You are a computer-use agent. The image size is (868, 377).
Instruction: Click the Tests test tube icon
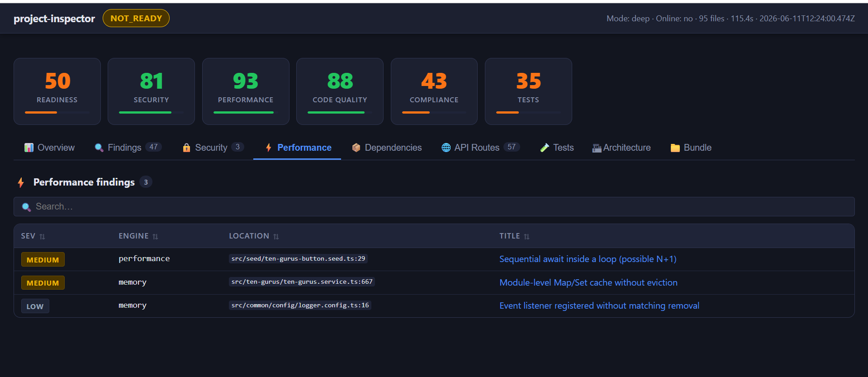[x=545, y=148]
